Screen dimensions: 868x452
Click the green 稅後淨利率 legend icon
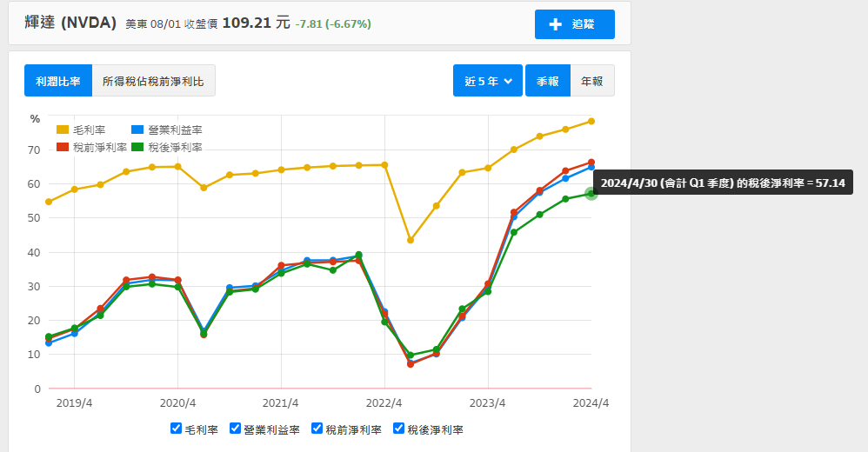click(137, 147)
